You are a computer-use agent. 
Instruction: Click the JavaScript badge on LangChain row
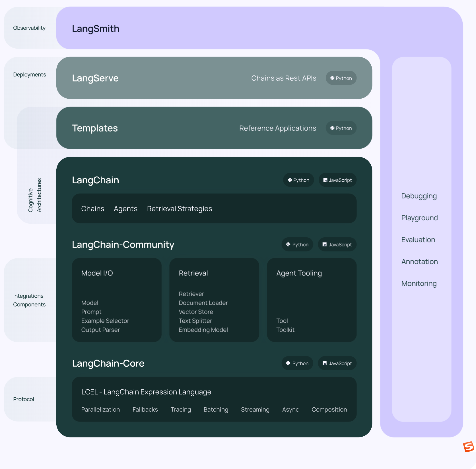coord(337,180)
